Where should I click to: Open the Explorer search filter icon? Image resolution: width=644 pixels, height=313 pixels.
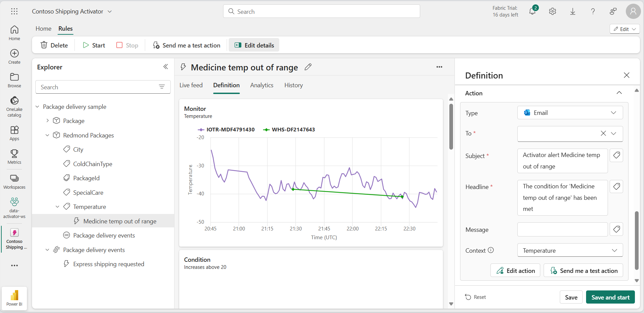click(x=162, y=87)
